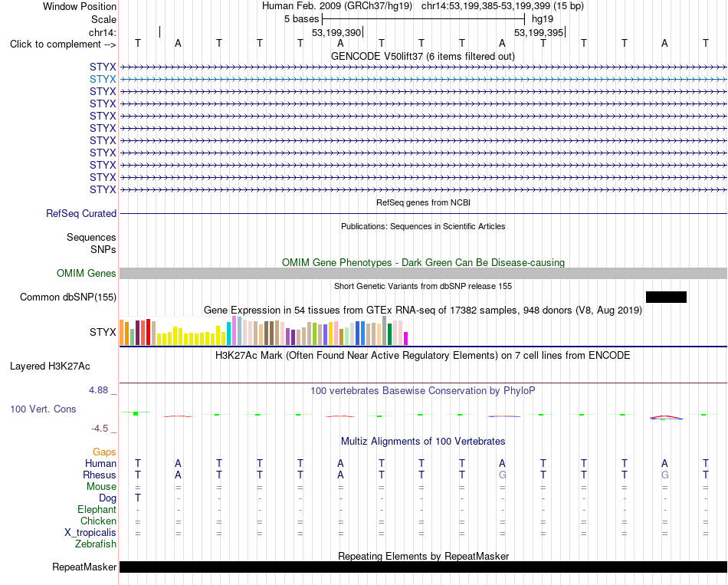Open 'Repeating Elements by RepeatMasker' title
The image size is (728, 585).
coord(423,556)
